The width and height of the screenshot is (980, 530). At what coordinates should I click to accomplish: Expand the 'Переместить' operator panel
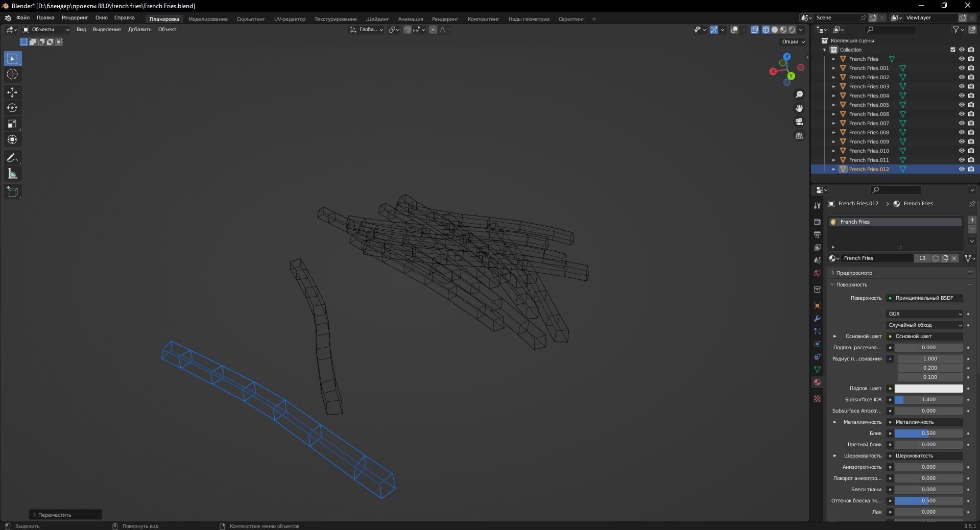point(65,515)
